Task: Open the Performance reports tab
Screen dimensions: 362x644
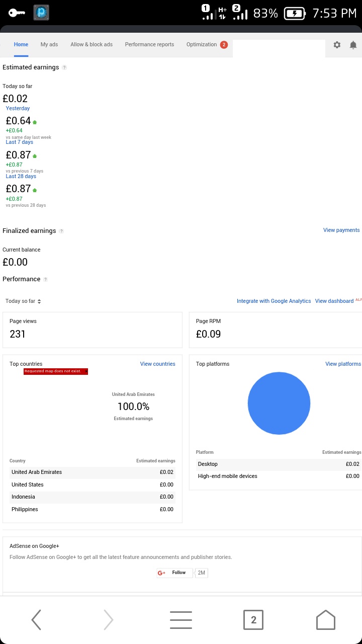Action: click(x=149, y=44)
